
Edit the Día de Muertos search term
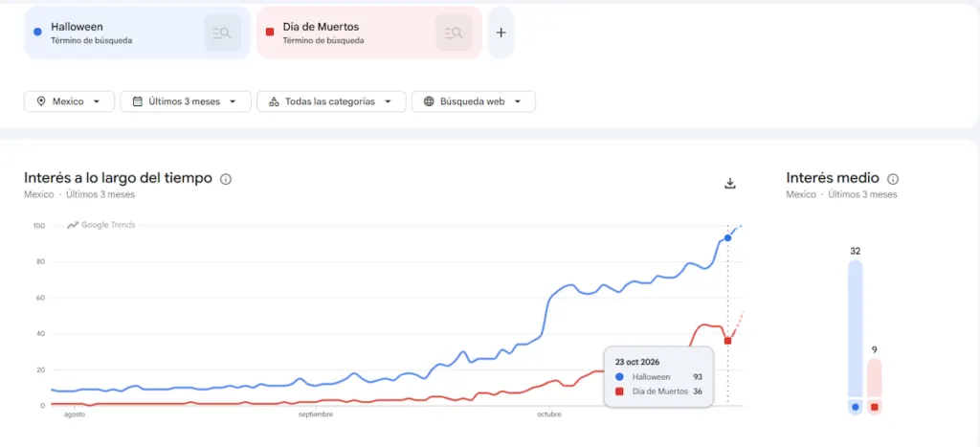321,27
